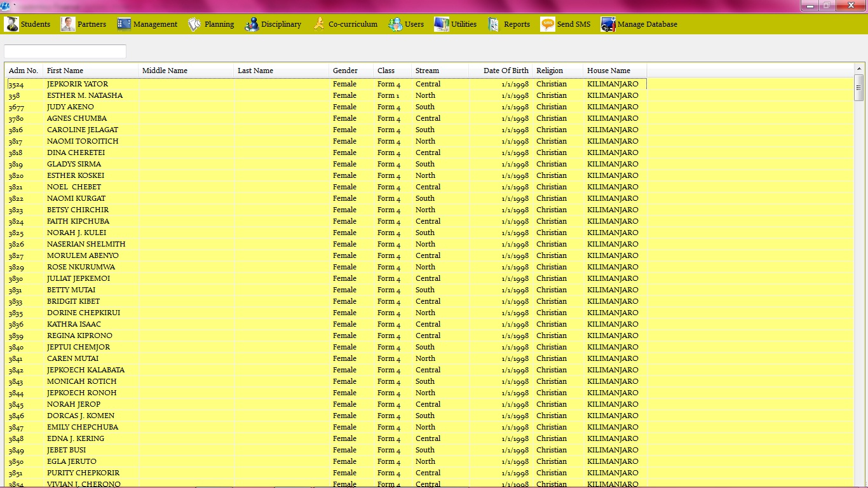Open the Management icon
The height and width of the screenshot is (488, 868).
[x=124, y=24]
